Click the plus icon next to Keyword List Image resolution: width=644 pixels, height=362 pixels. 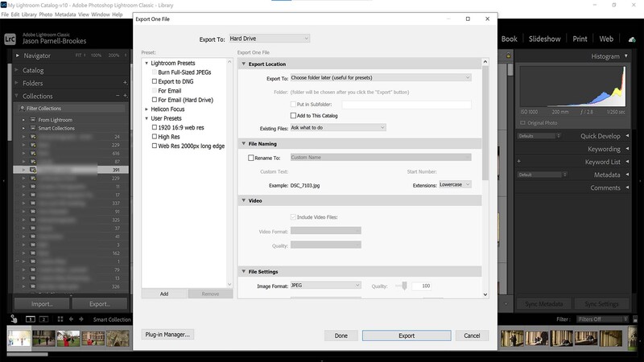tap(519, 162)
